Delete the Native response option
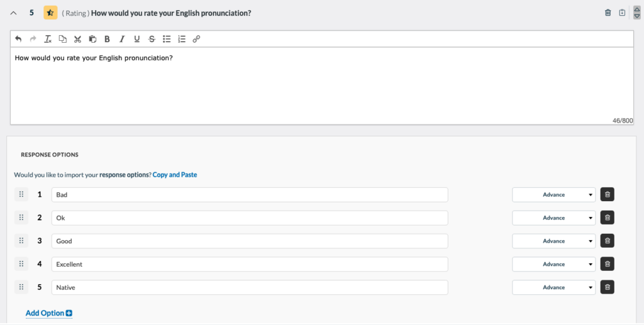The height and width of the screenshot is (325, 644). pyautogui.click(x=608, y=287)
